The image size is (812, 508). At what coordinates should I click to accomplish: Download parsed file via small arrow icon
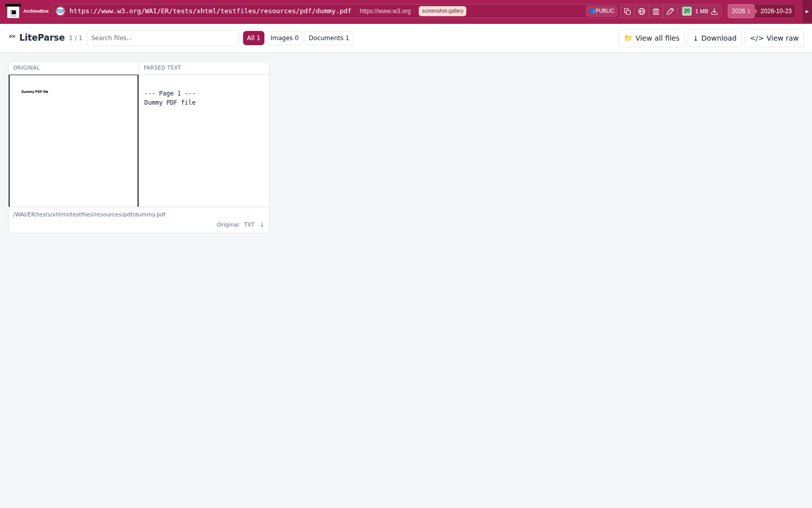(262, 225)
